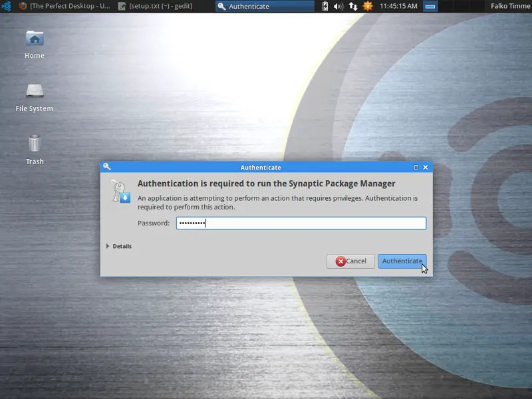This screenshot has height=399, width=532.
Task: Click the keys and download dialog icon
Action: click(120, 192)
